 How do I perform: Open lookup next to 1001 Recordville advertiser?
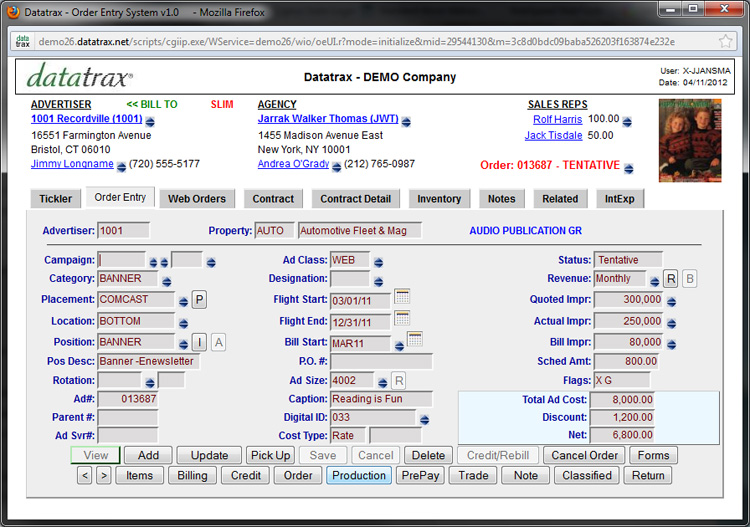150,121
